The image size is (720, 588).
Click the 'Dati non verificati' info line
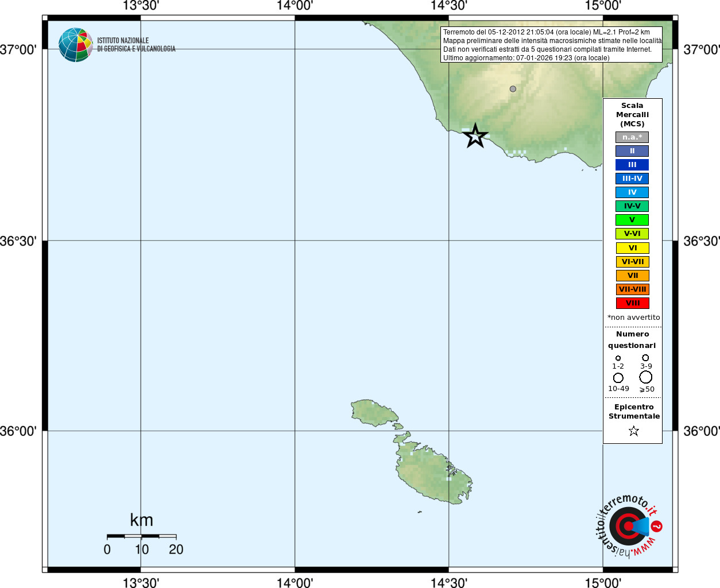pyautogui.click(x=547, y=49)
